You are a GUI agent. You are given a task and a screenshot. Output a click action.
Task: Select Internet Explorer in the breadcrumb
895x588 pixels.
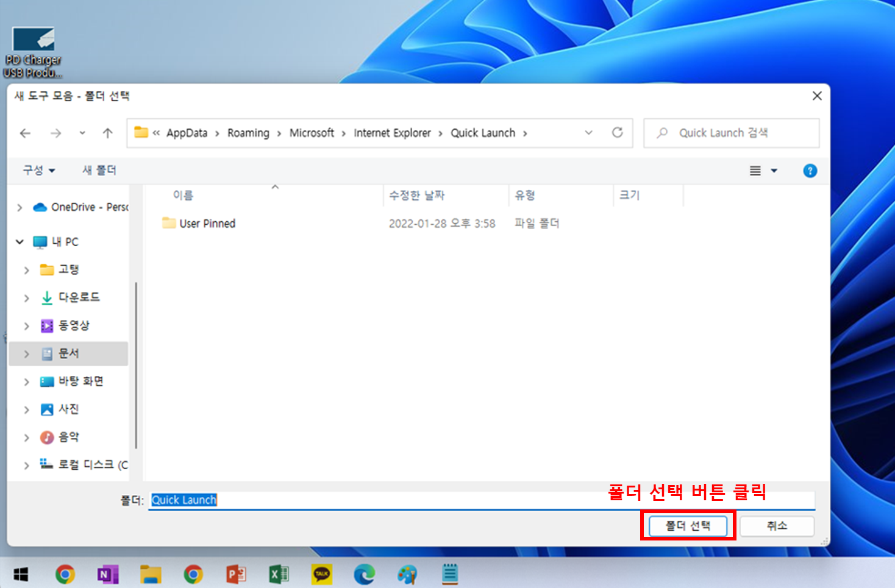[392, 133]
